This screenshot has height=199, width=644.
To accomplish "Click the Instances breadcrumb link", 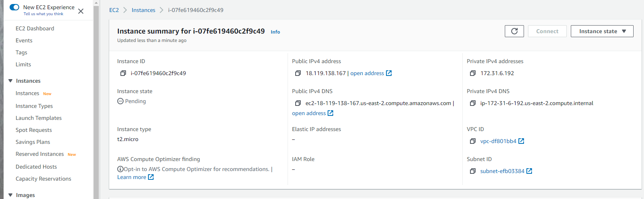I will click(144, 10).
